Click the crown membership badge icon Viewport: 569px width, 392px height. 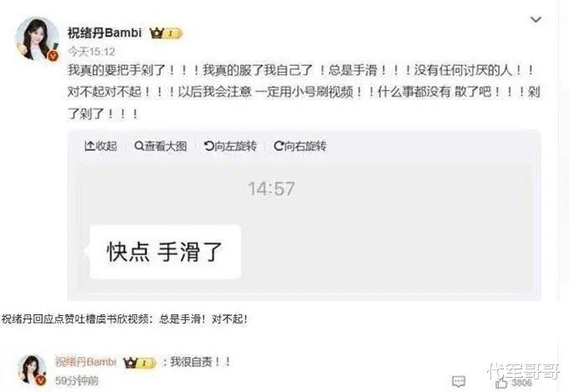click(166, 33)
